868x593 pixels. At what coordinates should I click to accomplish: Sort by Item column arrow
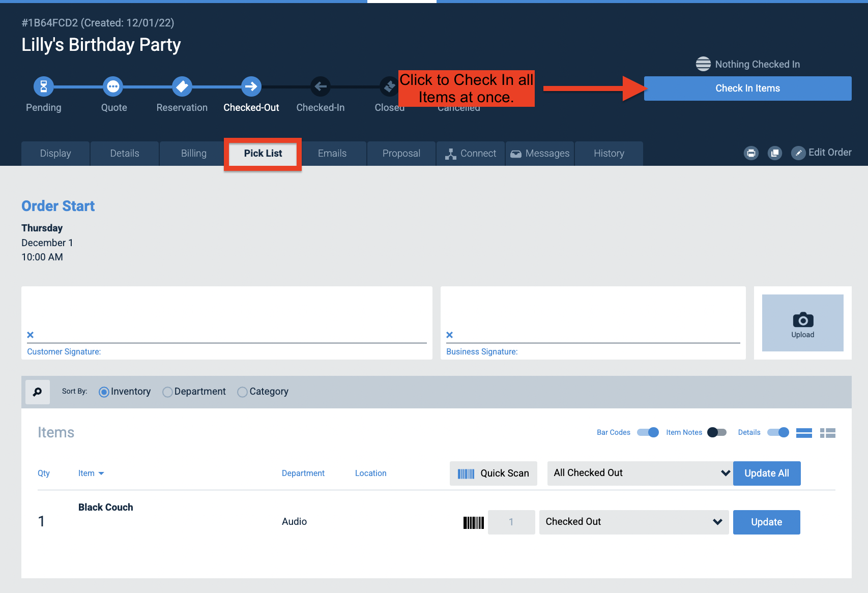click(101, 473)
